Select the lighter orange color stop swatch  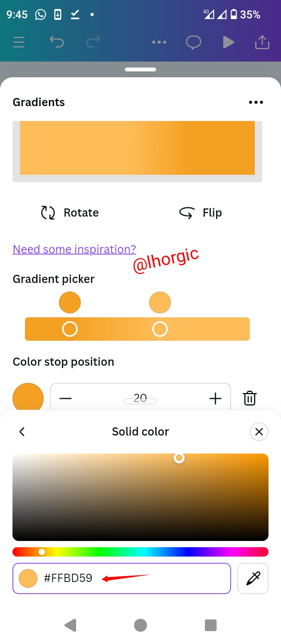click(x=160, y=302)
